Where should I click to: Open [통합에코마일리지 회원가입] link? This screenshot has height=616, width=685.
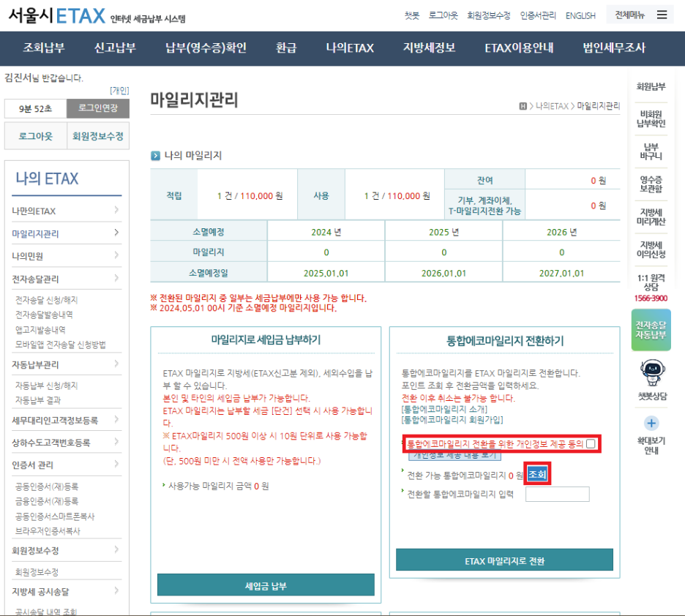(x=452, y=420)
